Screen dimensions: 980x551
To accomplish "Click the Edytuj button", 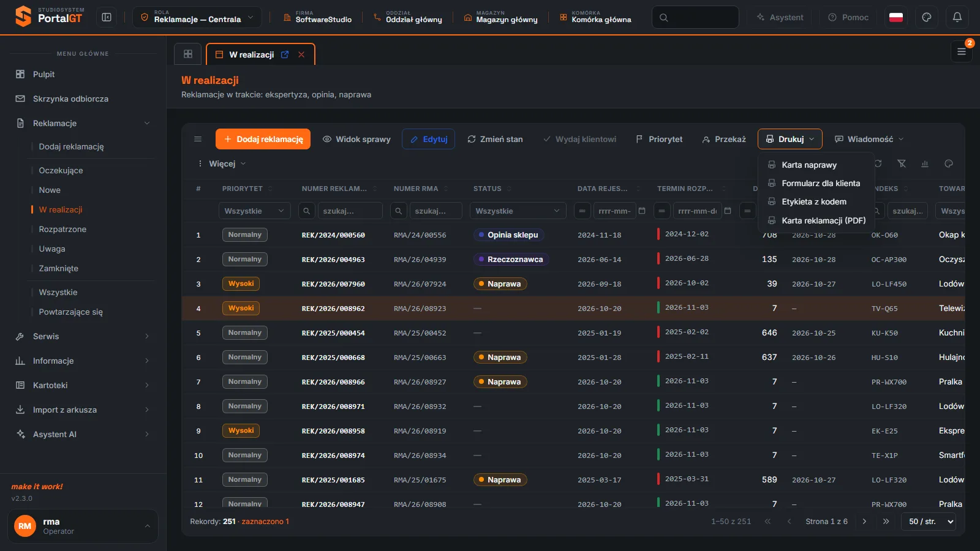I will click(428, 139).
